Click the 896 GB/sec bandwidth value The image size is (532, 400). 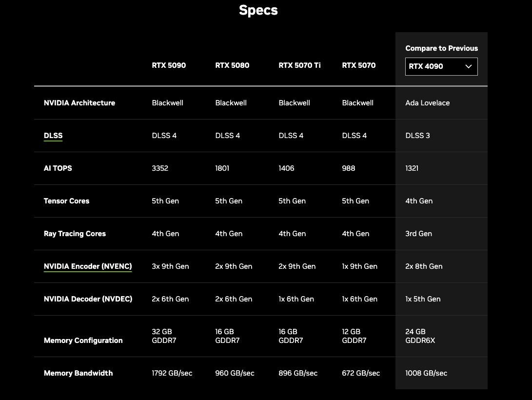[298, 373]
